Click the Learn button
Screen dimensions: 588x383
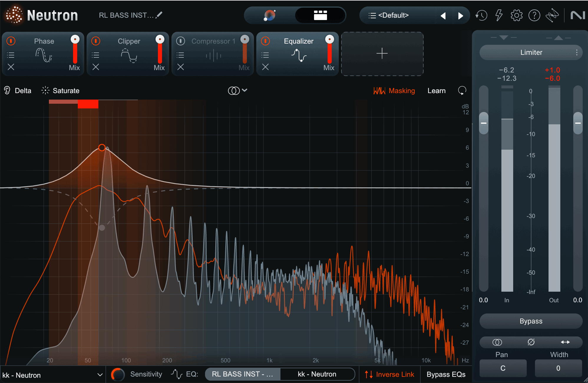click(x=436, y=91)
